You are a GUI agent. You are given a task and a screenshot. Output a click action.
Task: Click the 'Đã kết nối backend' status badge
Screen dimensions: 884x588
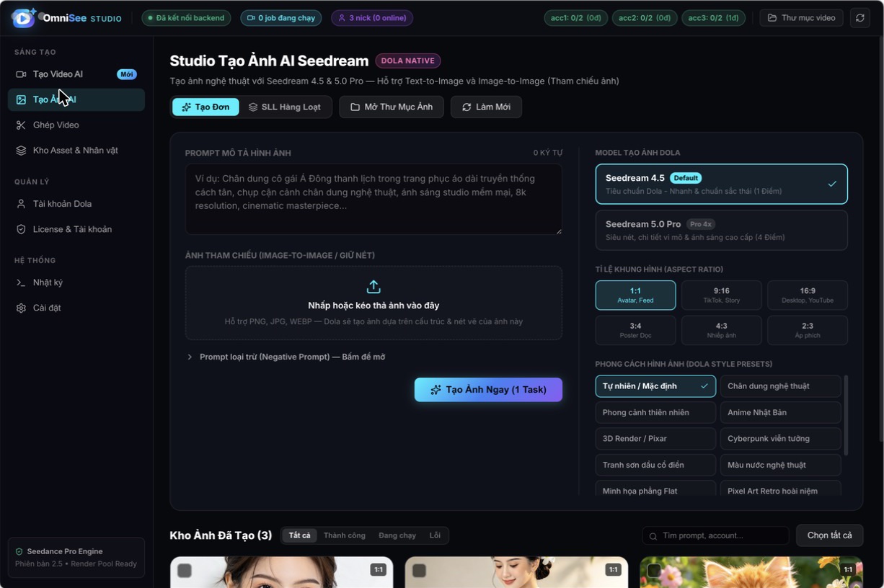186,18
